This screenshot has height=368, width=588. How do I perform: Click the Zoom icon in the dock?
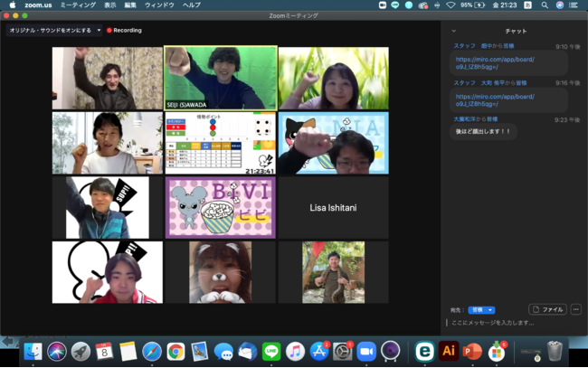pyautogui.click(x=366, y=351)
